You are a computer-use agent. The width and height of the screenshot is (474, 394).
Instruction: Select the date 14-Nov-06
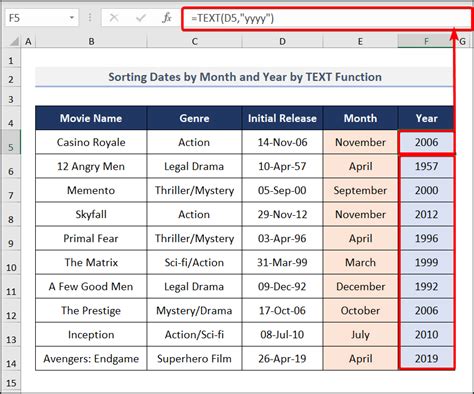[282, 142]
